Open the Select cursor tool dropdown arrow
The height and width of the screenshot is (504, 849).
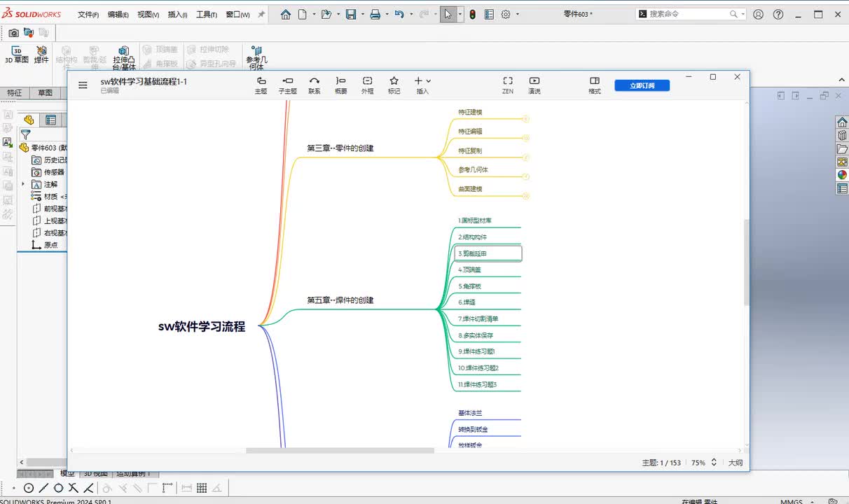(x=460, y=14)
